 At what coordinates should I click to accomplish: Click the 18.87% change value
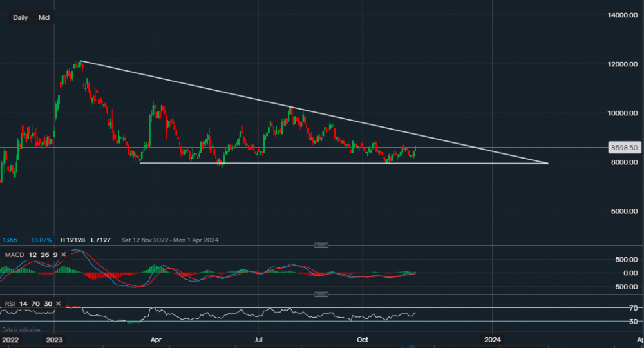[40, 240]
